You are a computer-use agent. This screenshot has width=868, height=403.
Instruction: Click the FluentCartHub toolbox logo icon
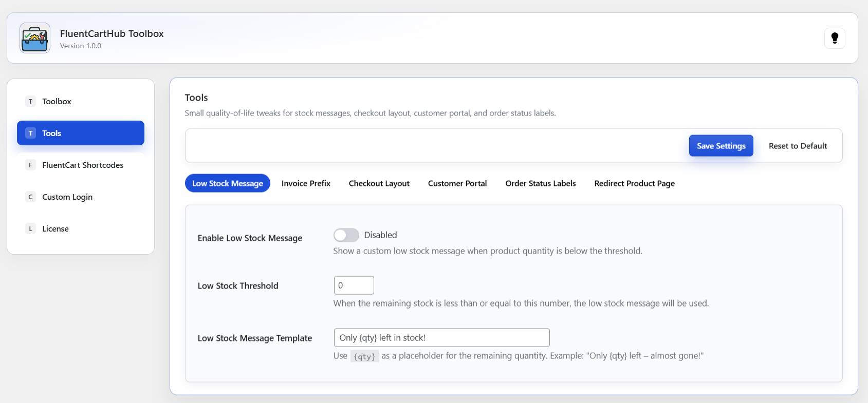[x=35, y=38]
